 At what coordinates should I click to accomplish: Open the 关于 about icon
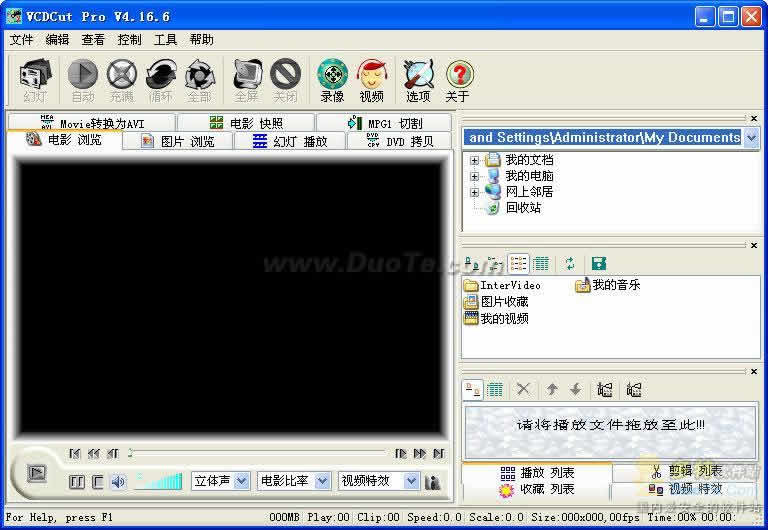click(458, 81)
